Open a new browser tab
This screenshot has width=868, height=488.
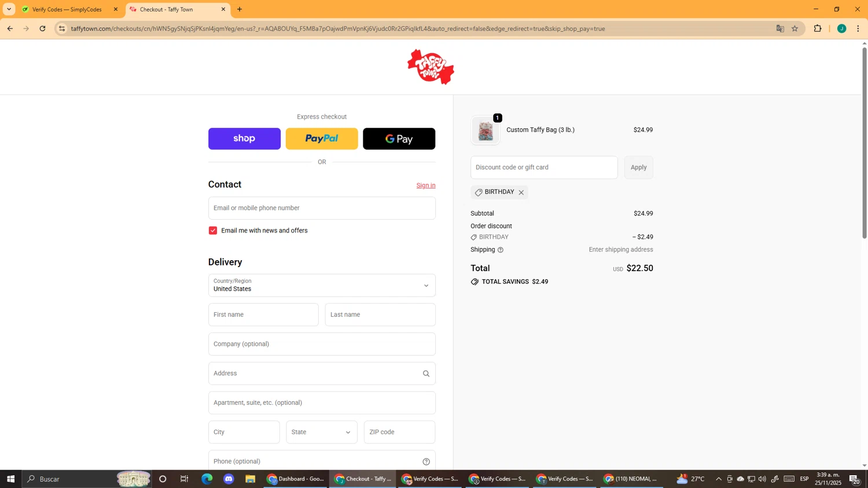[240, 9]
